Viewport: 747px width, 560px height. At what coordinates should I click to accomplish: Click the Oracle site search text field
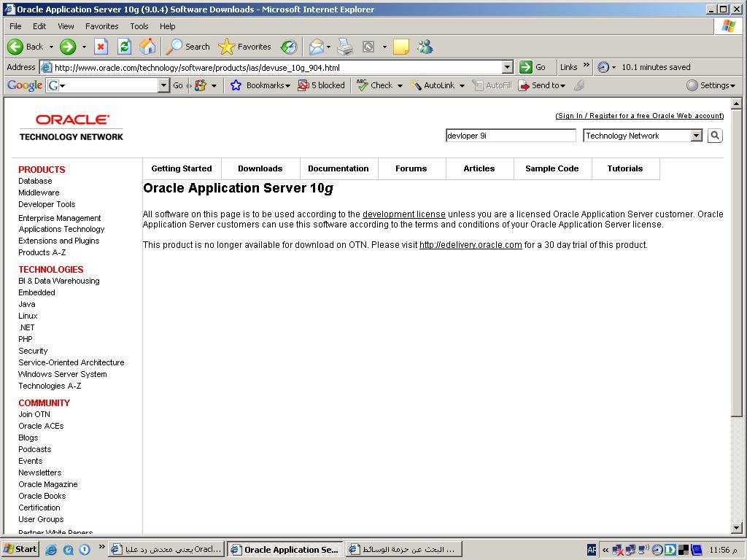[511, 136]
